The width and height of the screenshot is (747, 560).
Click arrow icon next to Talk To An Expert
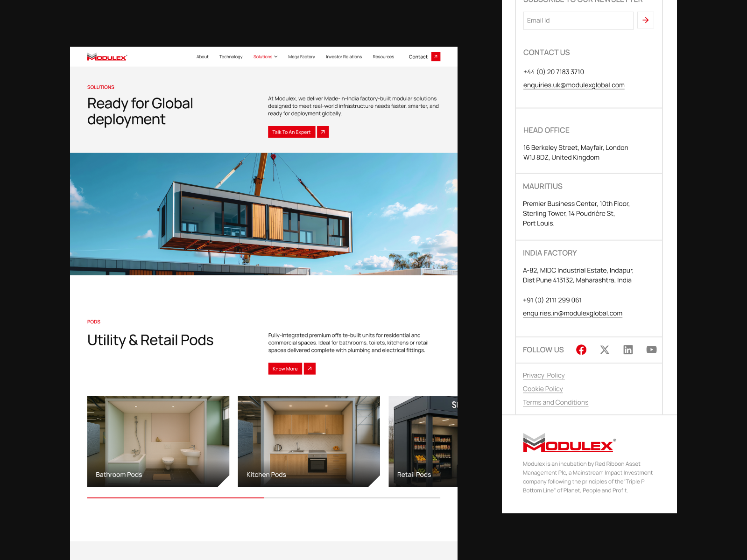point(323,132)
